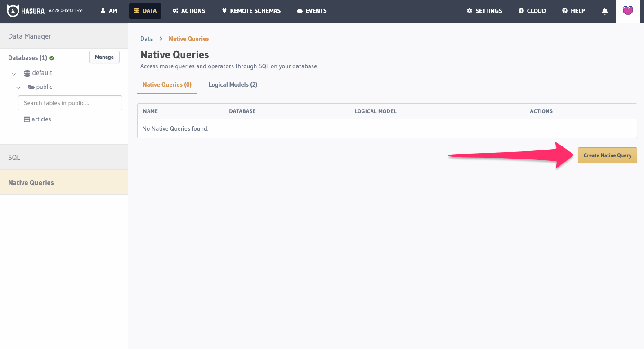The image size is (644, 349).
Task: Navigate to REMOTE SCHEMAS
Action: [251, 11]
